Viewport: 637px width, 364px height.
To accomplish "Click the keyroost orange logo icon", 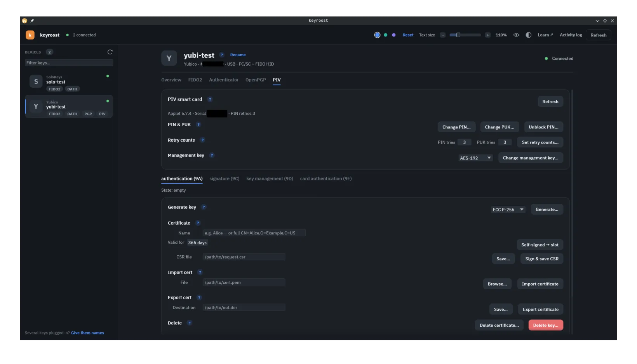I will [30, 35].
